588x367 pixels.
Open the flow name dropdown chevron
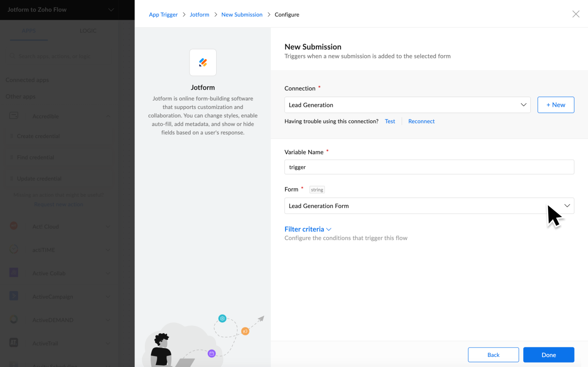[x=111, y=10]
